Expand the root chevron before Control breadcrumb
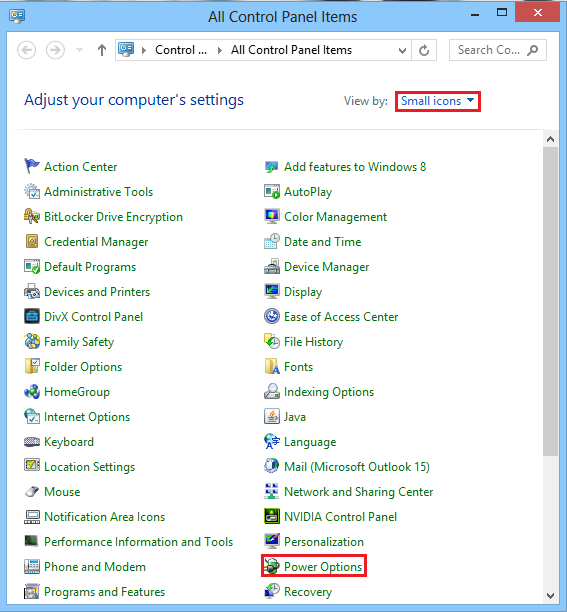The image size is (567, 612). coord(144,50)
